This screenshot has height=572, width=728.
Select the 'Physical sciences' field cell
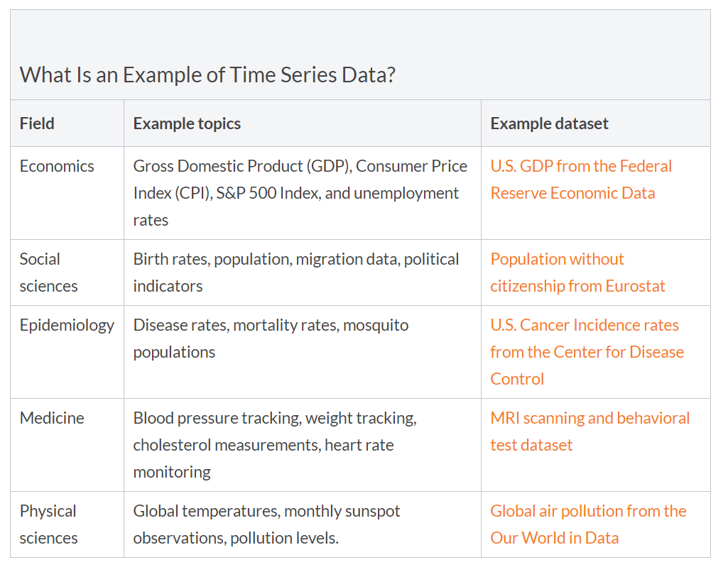48,524
